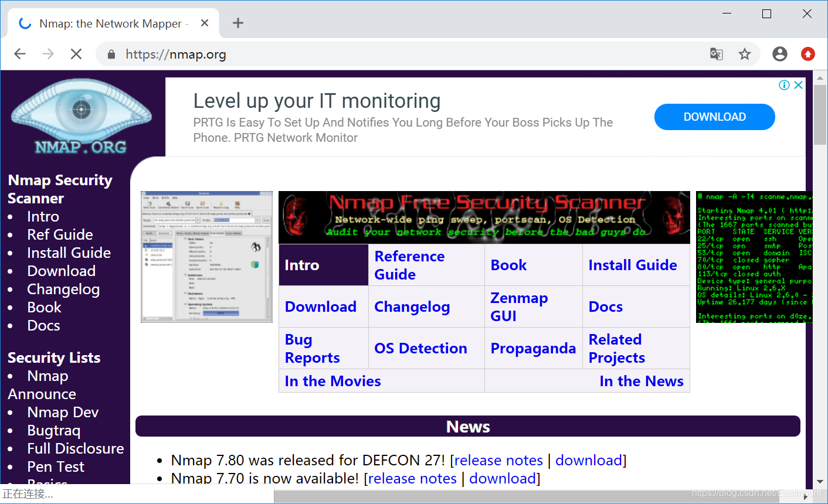The height and width of the screenshot is (504, 828).
Task: Open Related Projects link
Action: coord(617,348)
